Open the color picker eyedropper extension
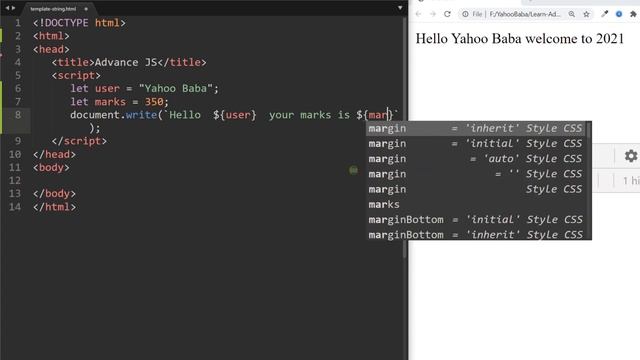 604,14
